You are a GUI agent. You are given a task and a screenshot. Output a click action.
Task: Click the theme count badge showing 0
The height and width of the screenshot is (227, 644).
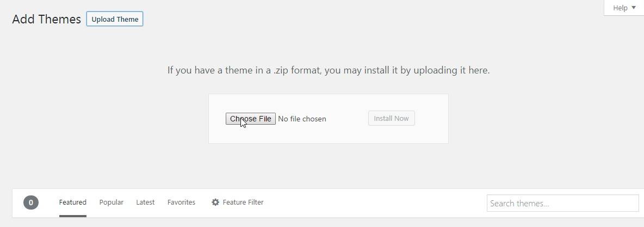click(x=31, y=203)
